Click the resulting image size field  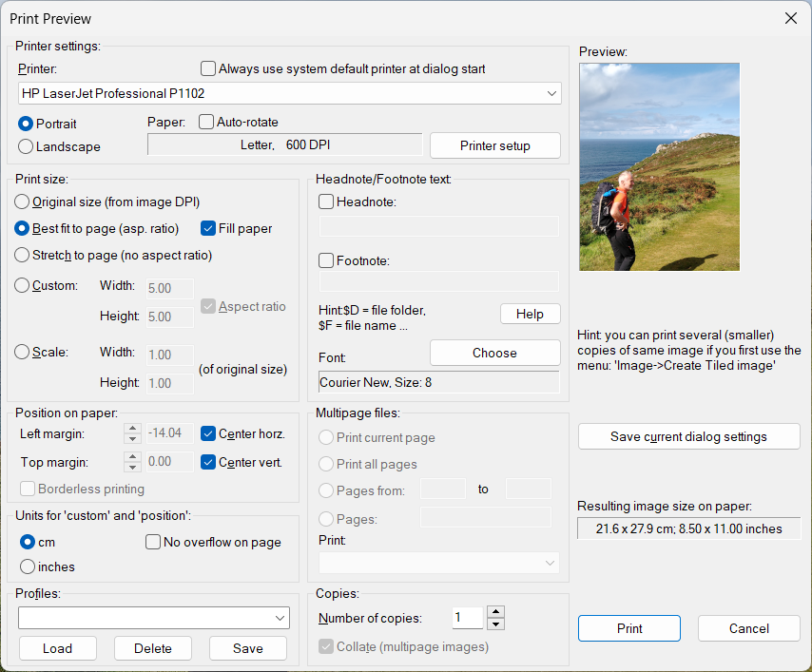(688, 528)
